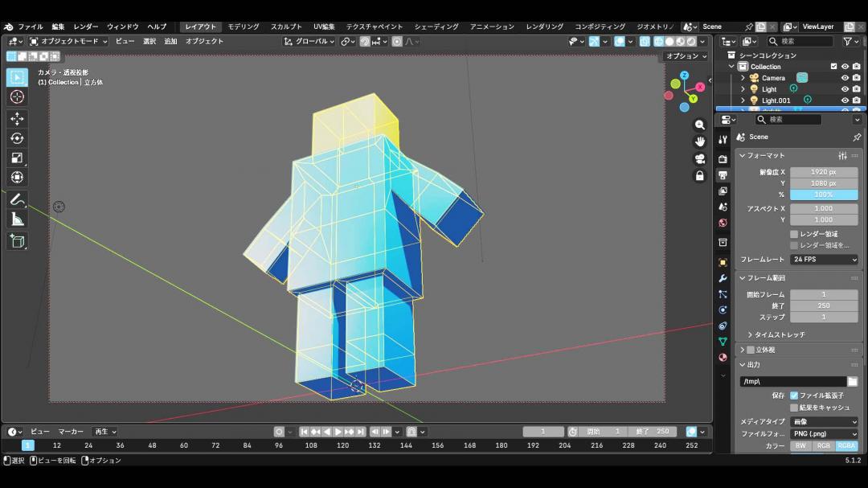Viewport: 868px width, 488px height.
Task: Enable the 結果をキャッシュ checkbox
Action: 794,408
